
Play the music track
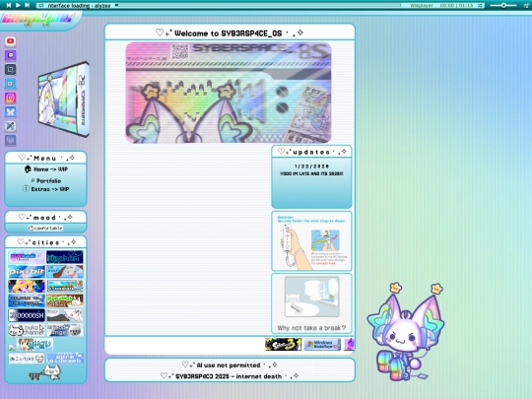pos(18,5)
